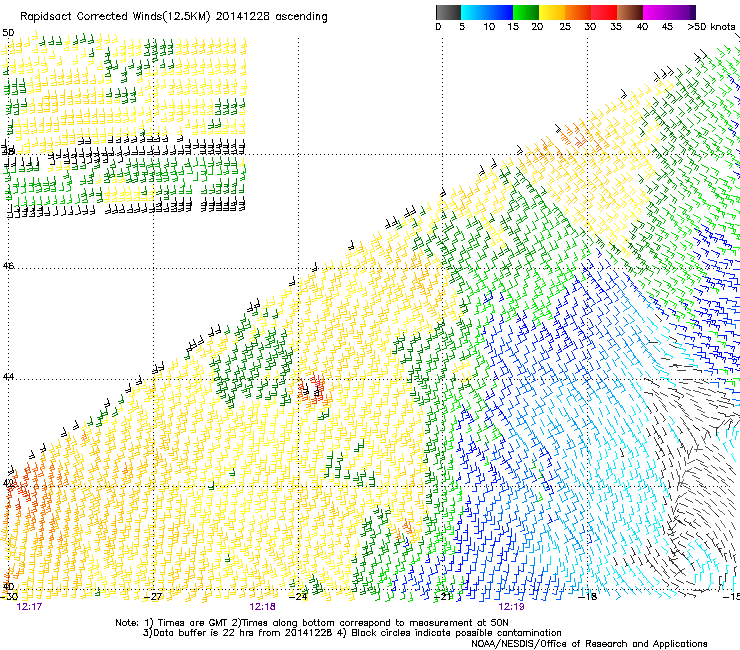
Task: Click the '-21' longitude axis label
Action: pyautogui.click(x=442, y=597)
